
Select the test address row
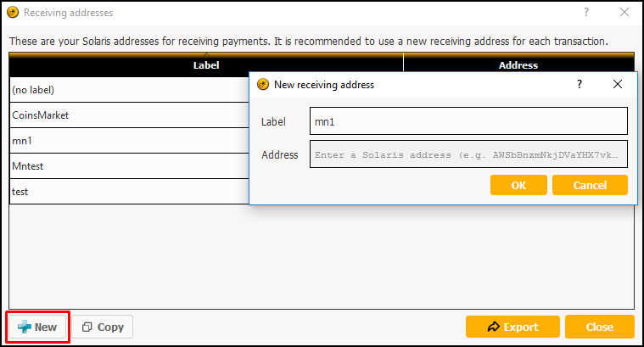coord(129,192)
